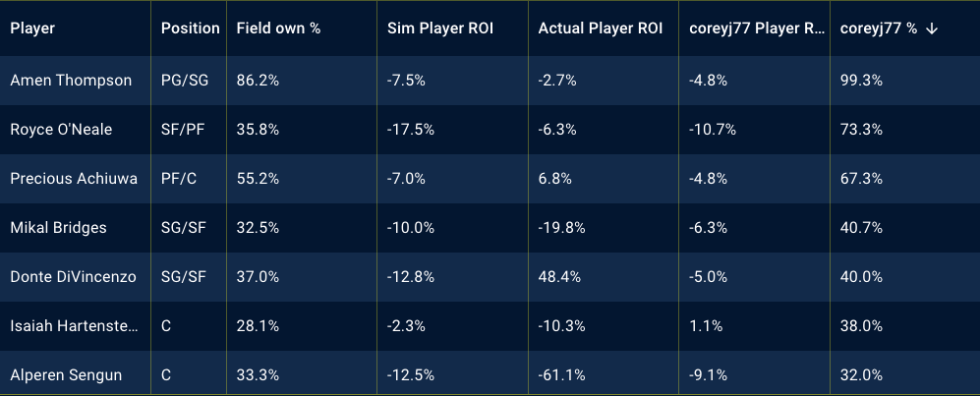Select the Amen Thompson player name

click(x=71, y=81)
